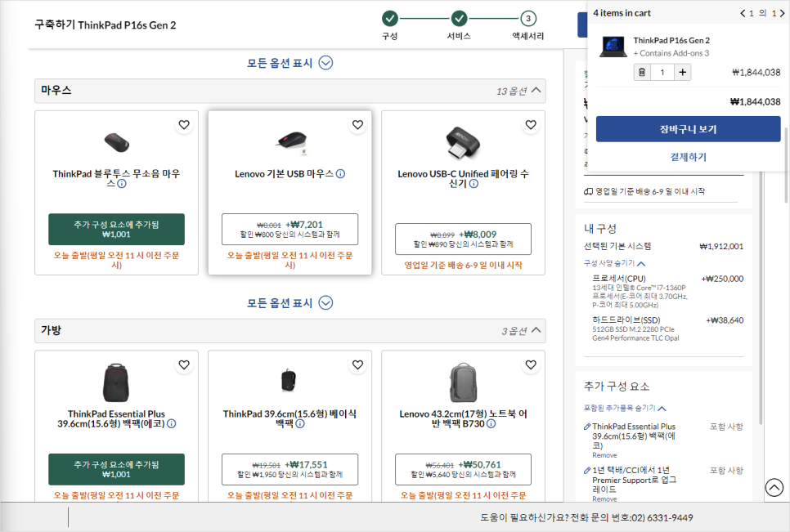The width and height of the screenshot is (790, 532).
Task: Click ThinkPad Essential Plus backpack image
Action: (x=116, y=382)
